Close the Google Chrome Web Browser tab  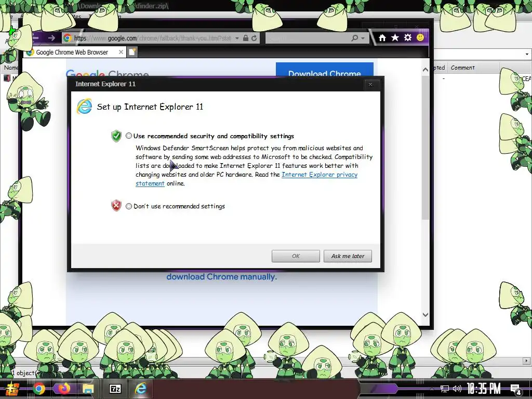tap(121, 52)
